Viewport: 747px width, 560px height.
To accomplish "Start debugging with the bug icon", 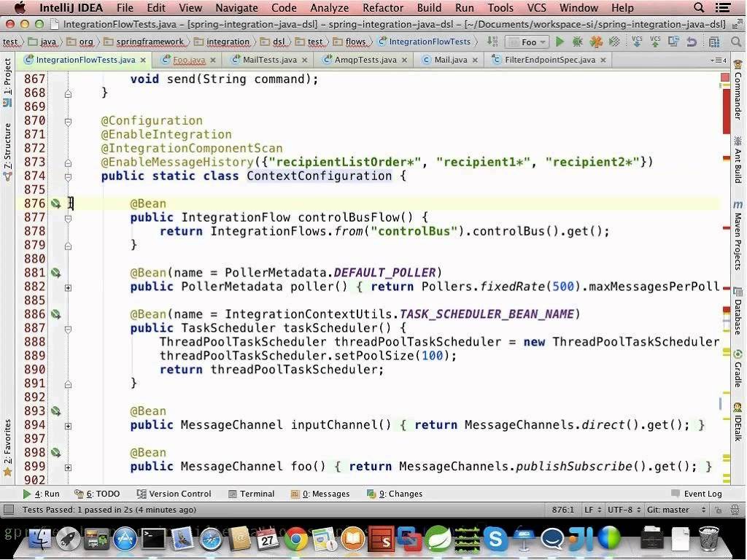I will [578, 42].
